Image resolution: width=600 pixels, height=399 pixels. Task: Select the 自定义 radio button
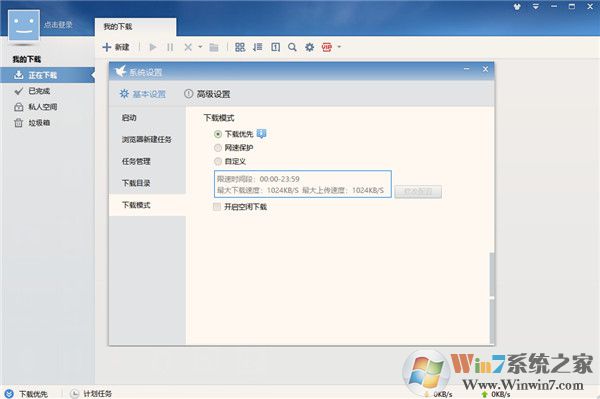[218, 161]
